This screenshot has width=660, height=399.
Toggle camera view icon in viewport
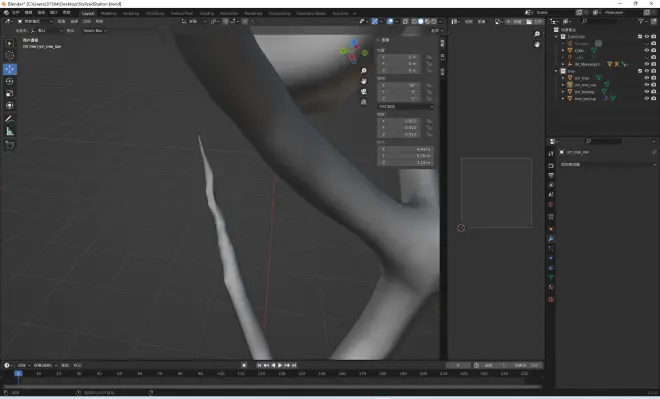point(364,91)
